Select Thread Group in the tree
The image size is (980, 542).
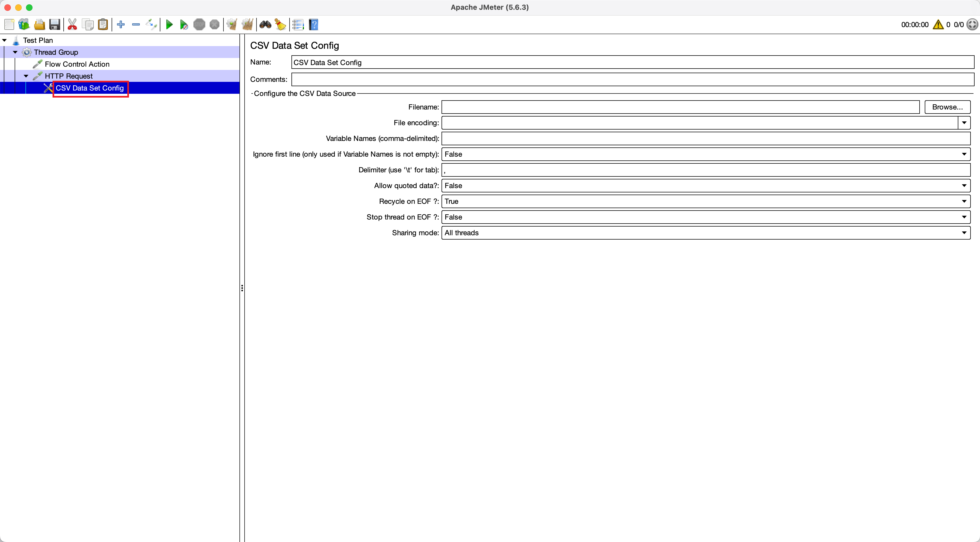tap(56, 52)
